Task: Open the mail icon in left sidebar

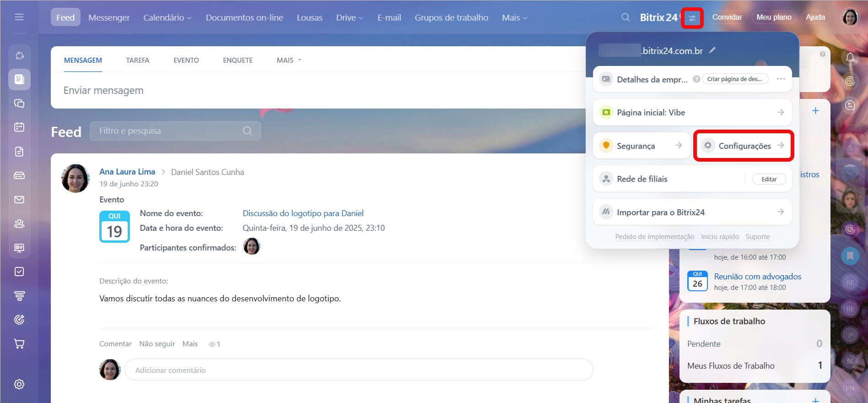Action: pyautogui.click(x=19, y=200)
